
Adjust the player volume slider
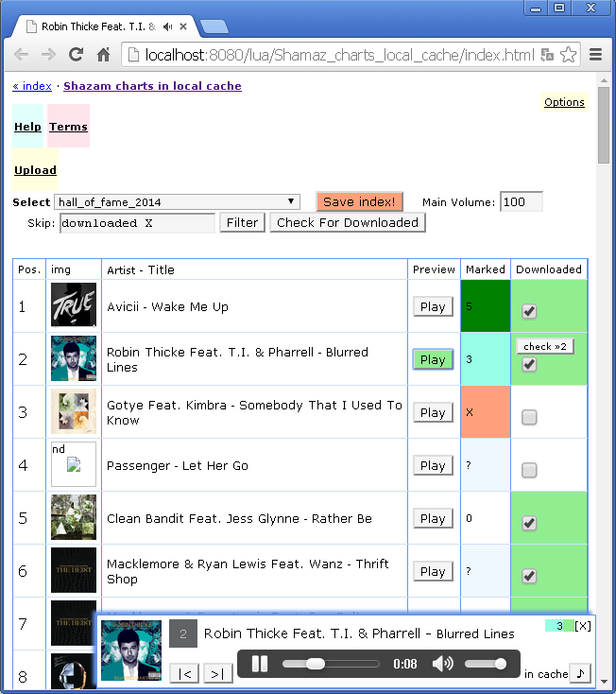click(486, 664)
